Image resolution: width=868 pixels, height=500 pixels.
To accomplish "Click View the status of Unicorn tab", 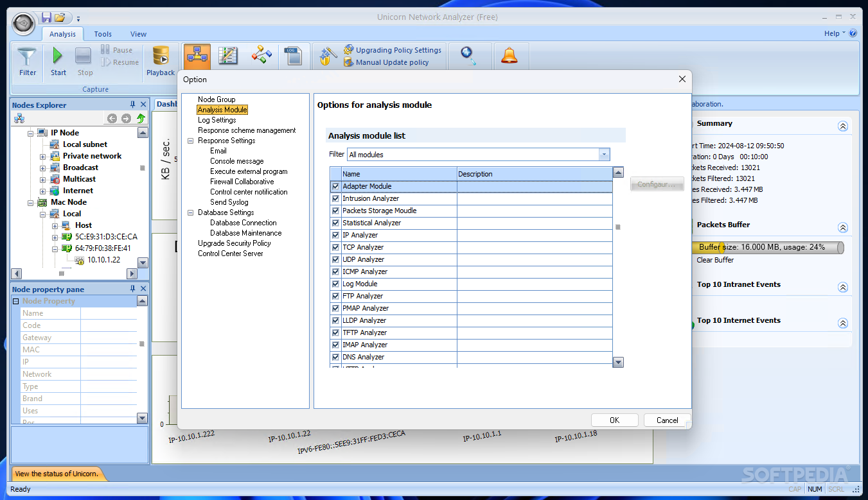I will 57,474.
